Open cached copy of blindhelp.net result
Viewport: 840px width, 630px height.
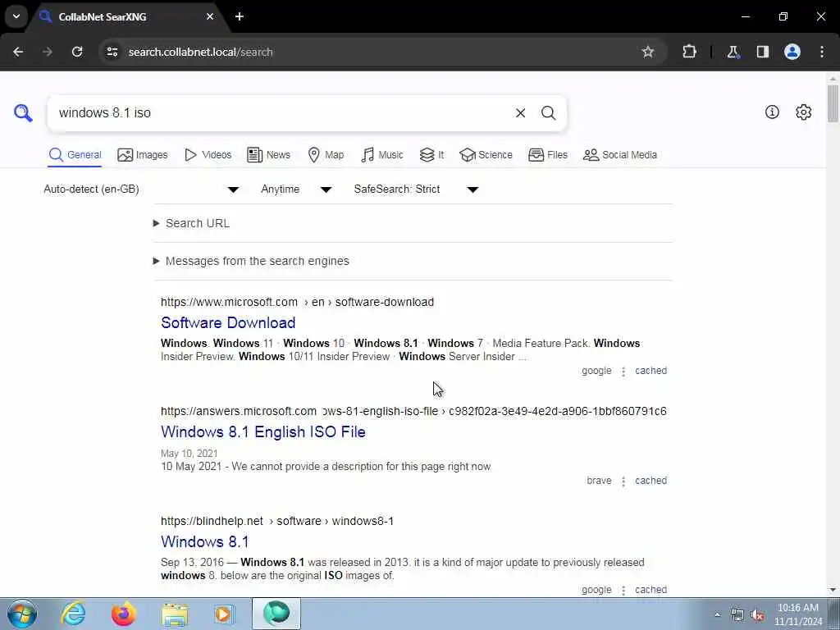[651, 590]
